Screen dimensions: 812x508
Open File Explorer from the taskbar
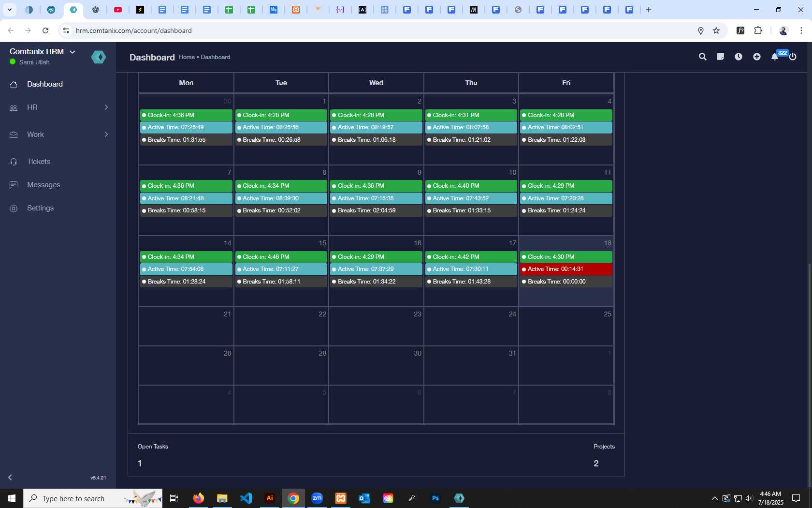point(222,498)
